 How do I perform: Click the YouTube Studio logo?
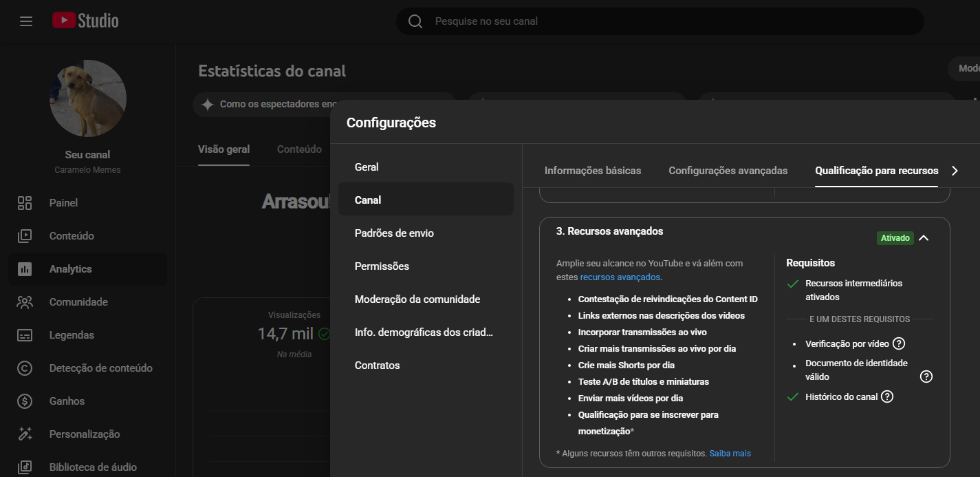coord(85,21)
